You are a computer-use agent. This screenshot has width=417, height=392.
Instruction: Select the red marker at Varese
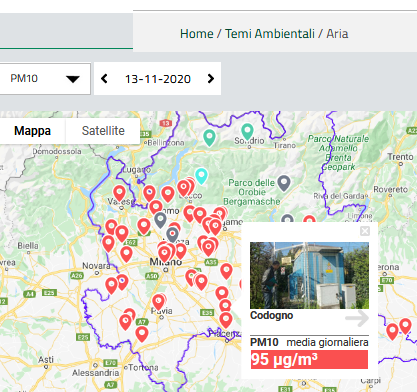[119, 194]
